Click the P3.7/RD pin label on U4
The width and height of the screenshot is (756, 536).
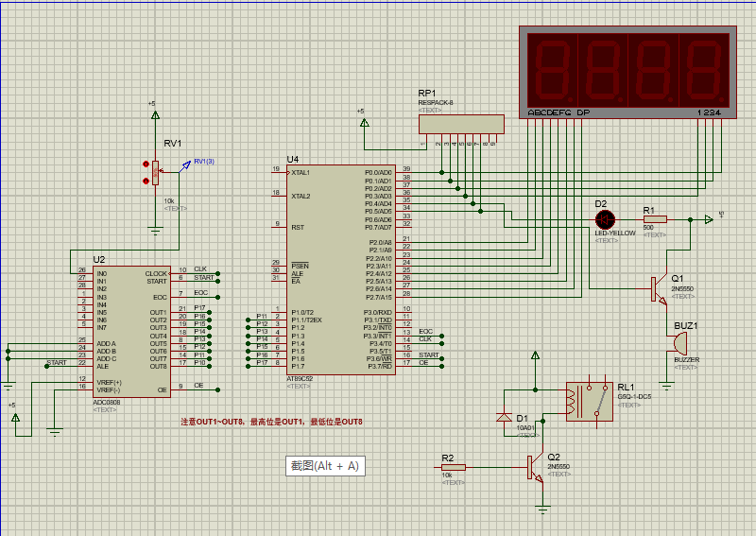380,367
